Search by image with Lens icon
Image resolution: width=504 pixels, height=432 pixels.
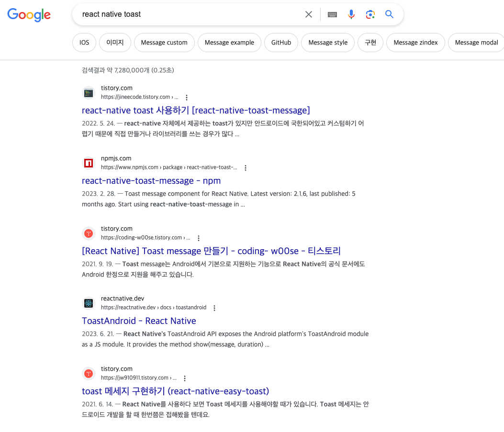(x=370, y=14)
